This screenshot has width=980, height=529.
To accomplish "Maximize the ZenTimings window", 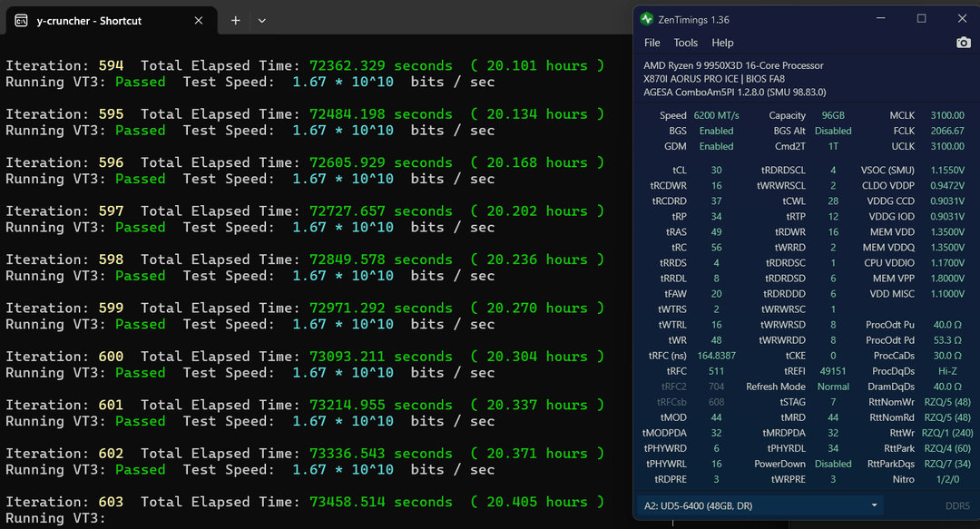I will tap(921, 18).
